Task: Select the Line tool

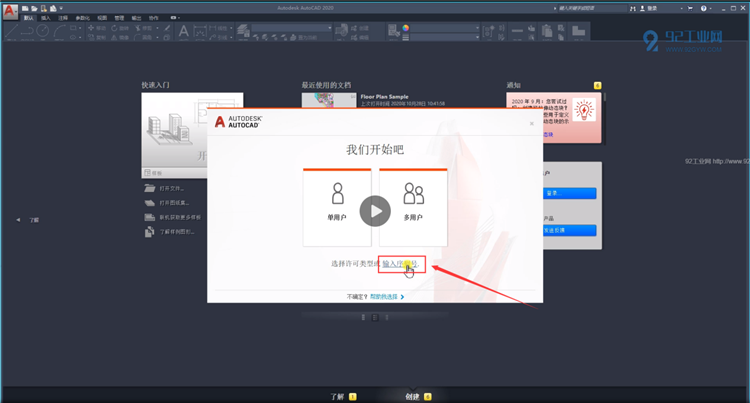Action: pos(11,32)
